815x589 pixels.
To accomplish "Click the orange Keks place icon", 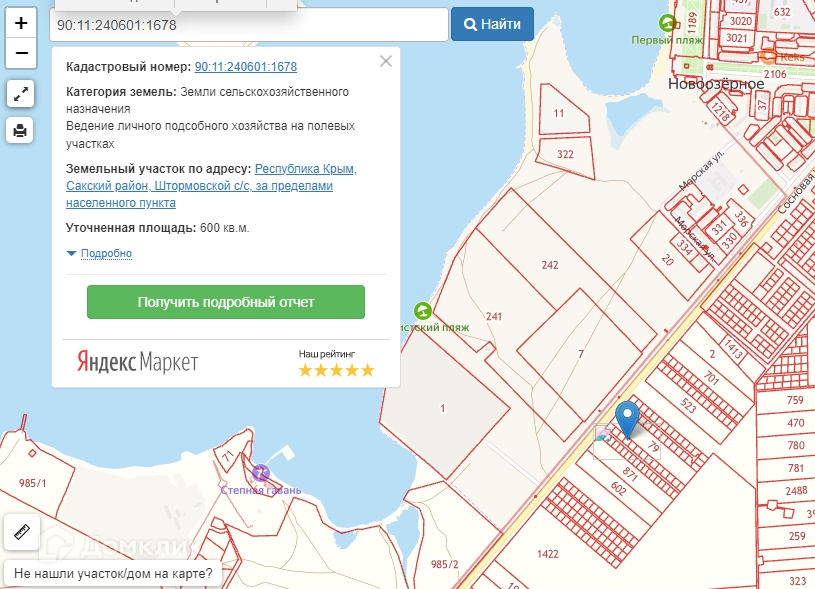I will coord(769,57).
